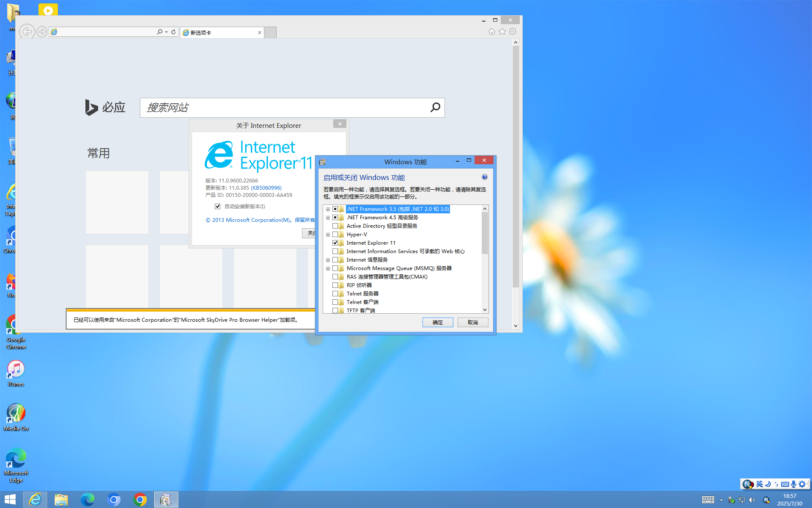Open the KB5060996 update link

coord(266,188)
